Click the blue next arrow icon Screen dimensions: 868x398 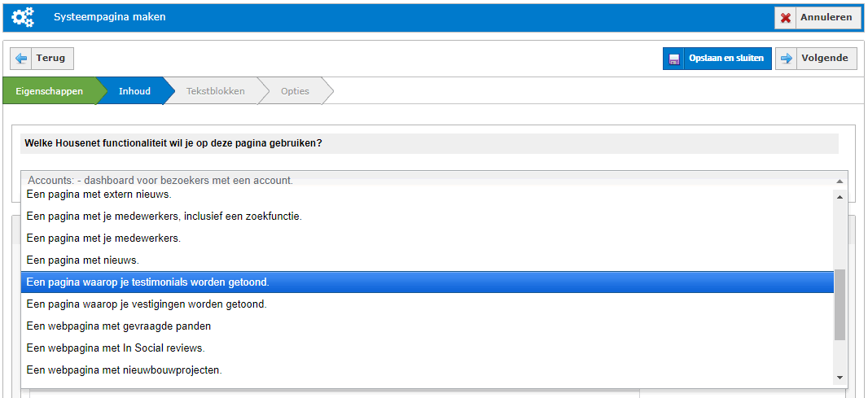[x=786, y=58]
